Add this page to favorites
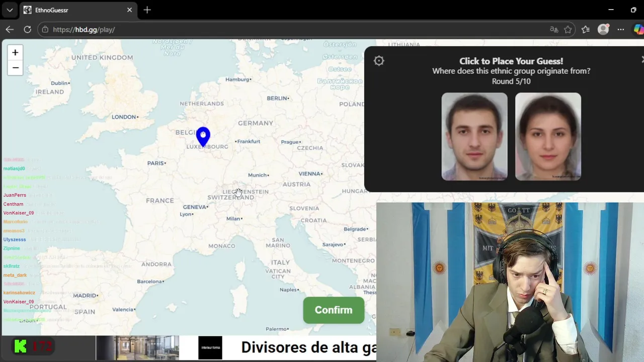Image resolution: width=644 pixels, height=362 pixels. (568, 30)
